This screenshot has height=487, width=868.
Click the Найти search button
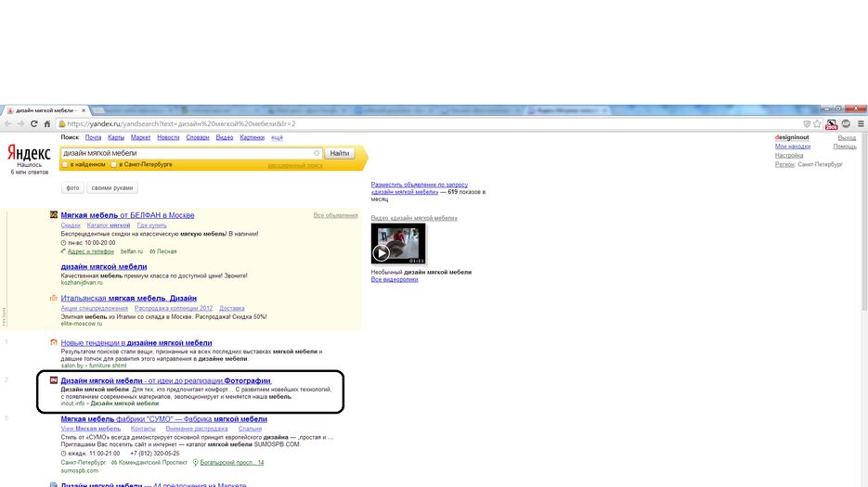click(340, 153)
